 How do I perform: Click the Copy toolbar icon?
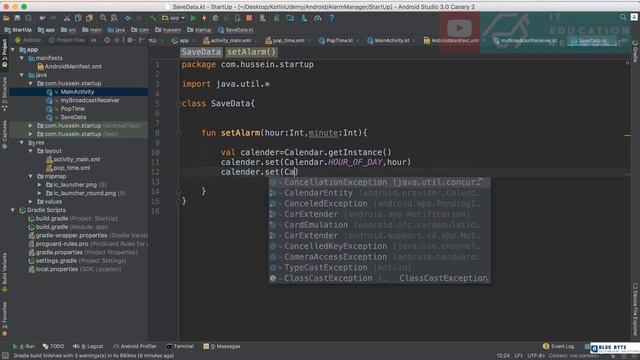pyautogui.click(x=78, y=18)
